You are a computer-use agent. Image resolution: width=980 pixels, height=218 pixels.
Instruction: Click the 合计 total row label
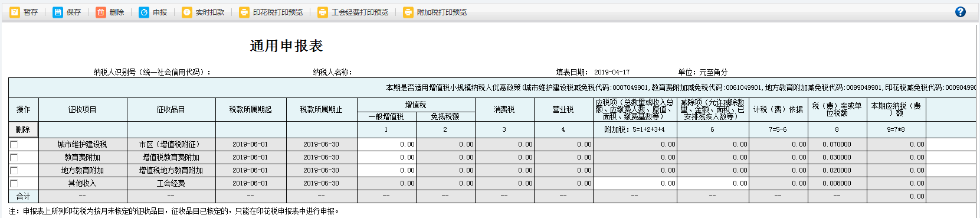[x=23, y=196]
